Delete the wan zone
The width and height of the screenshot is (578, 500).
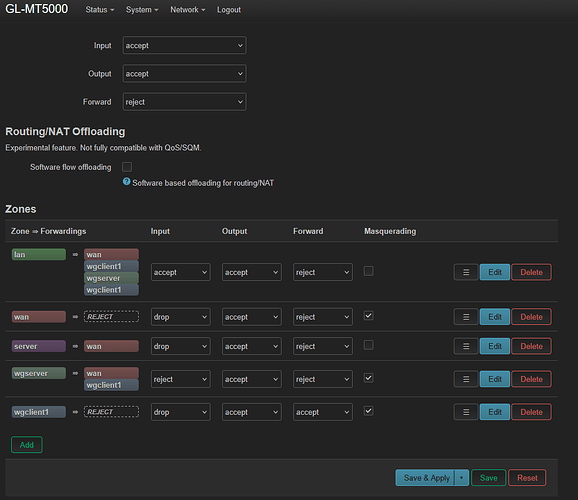click(531, 317)
